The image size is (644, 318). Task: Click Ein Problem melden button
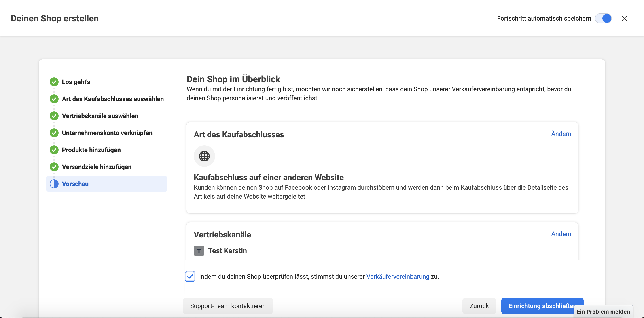click(603, 312)
